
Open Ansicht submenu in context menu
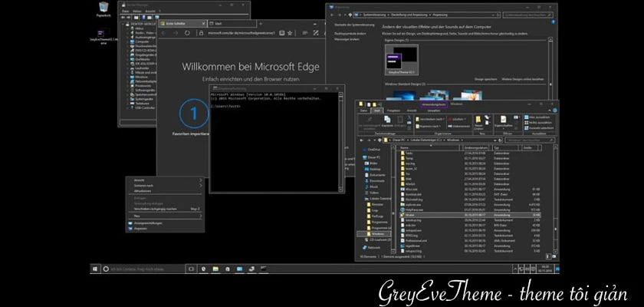point(165,180)
